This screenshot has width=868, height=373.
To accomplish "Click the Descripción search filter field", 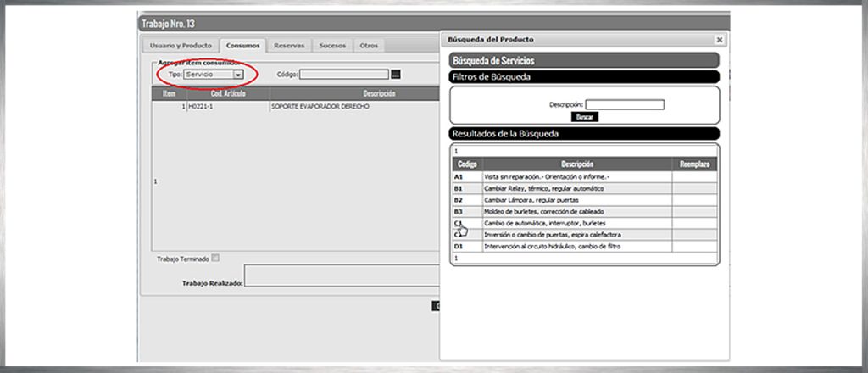I will click(x=625, y=105).
